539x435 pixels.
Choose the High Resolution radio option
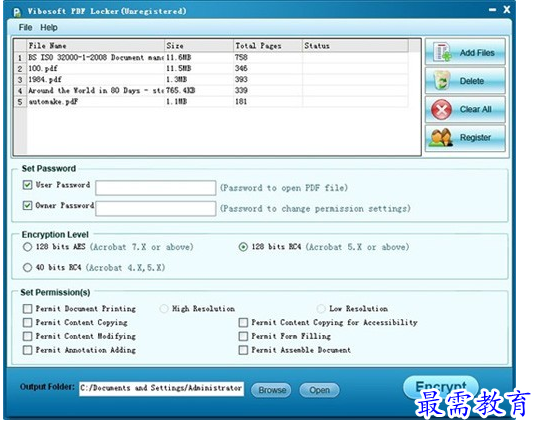[x=164, y=309]
